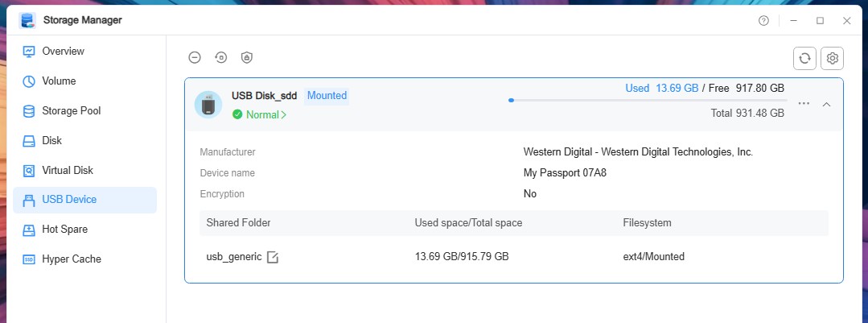
Task: Open the Volume section
Action: (x=84, y=81)
